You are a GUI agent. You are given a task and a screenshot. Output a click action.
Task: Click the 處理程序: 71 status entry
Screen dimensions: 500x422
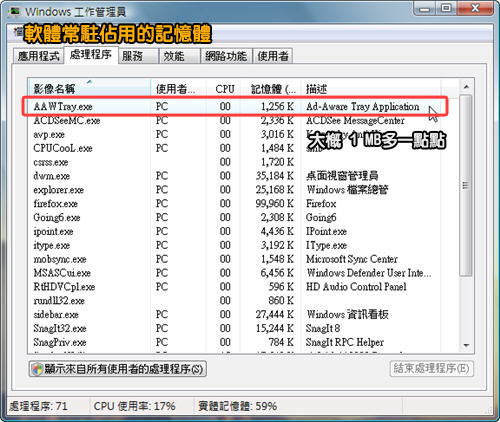38,406
